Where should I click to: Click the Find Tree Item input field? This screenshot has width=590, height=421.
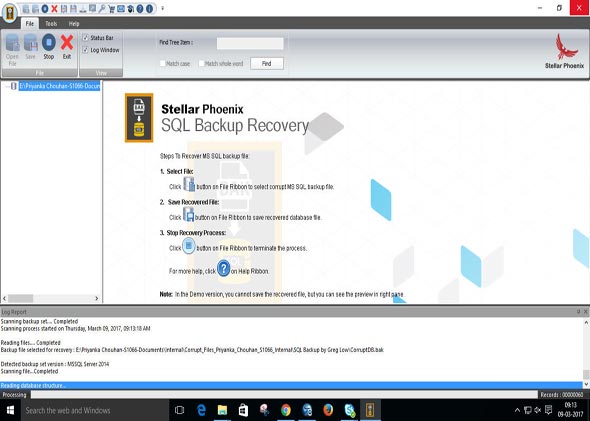click(250, 43)
